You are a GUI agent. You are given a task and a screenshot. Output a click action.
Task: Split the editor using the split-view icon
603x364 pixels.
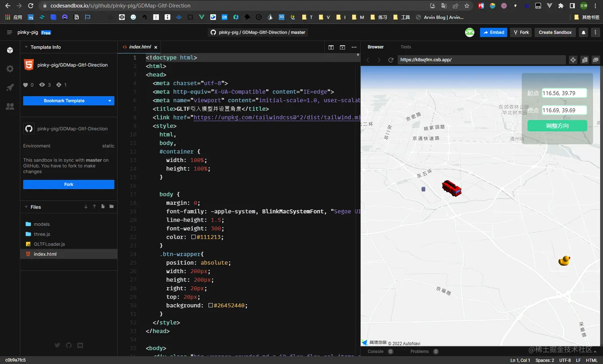click(331, 47)
